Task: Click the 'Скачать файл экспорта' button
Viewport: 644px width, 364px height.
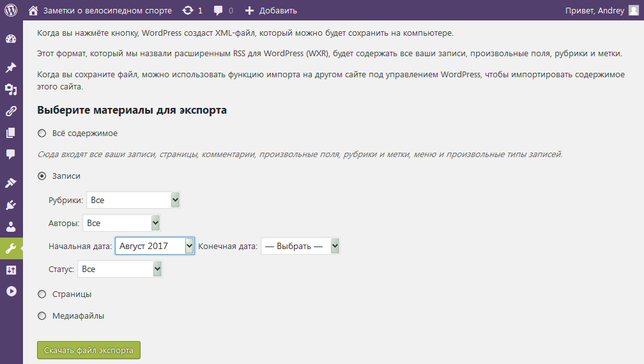Action: click(89, 351)
